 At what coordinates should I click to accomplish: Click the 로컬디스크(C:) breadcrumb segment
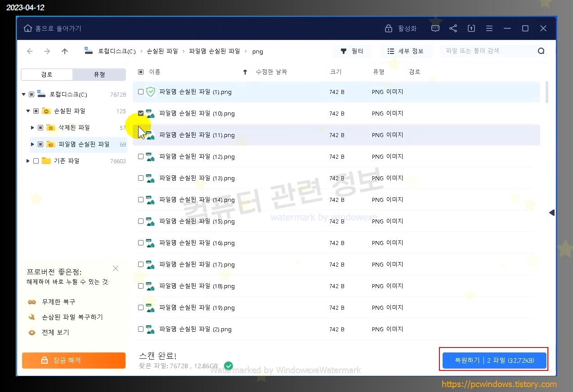pyautogui.click(x=117, y=51)
